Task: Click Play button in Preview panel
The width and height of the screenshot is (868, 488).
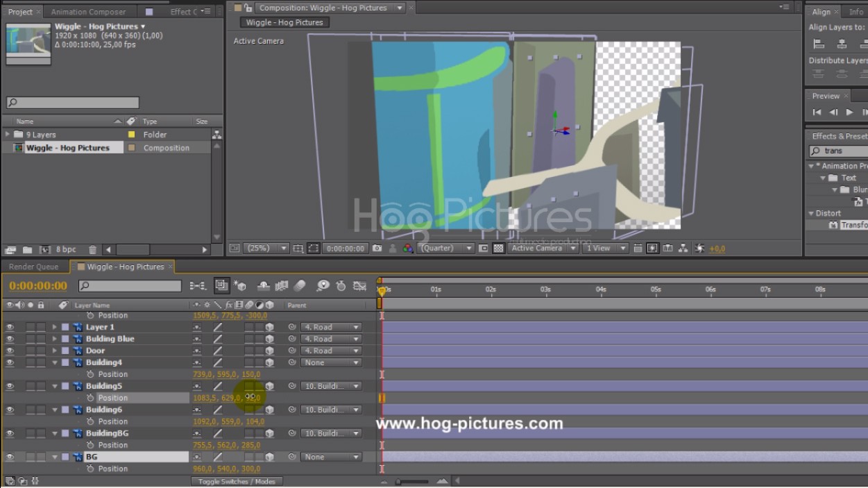Action: [x=849, y=112]
